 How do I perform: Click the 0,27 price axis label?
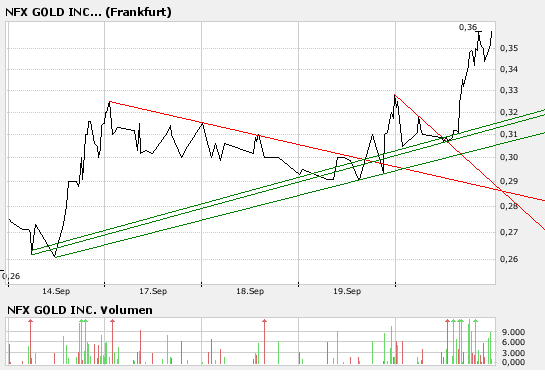tap(509, 232)
